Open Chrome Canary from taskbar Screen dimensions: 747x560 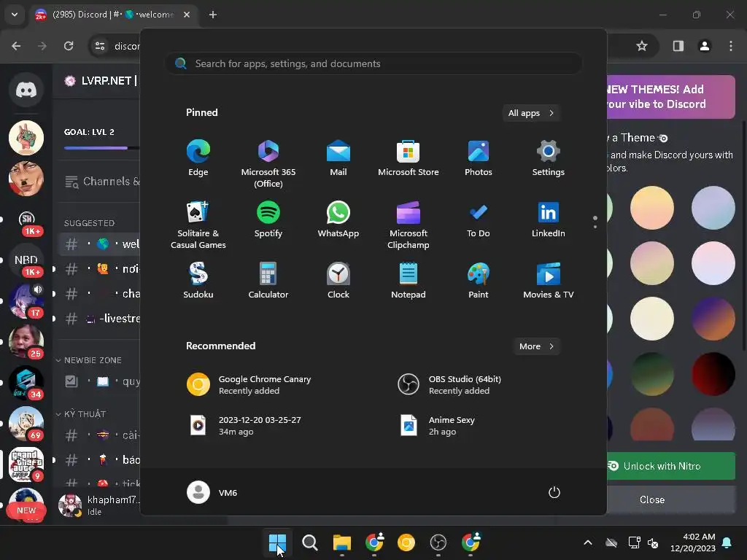pos(406,542)
